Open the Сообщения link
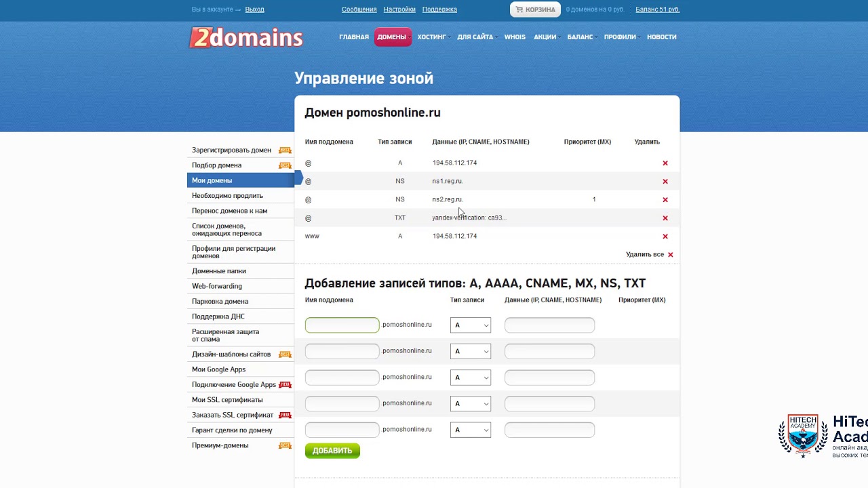This screenshot has width=868, height=488. pyautogui.click(x=359, y=9)
